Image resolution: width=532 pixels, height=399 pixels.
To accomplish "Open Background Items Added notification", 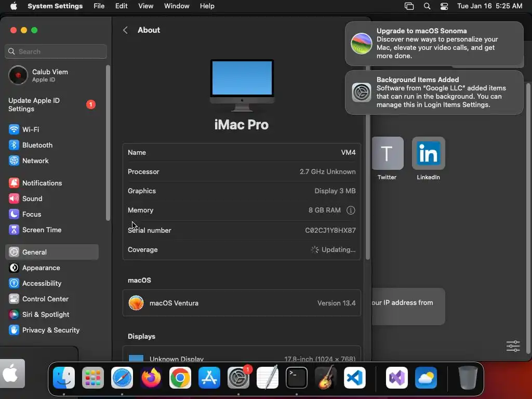I will pyautogui.click(x=434, y=92).
